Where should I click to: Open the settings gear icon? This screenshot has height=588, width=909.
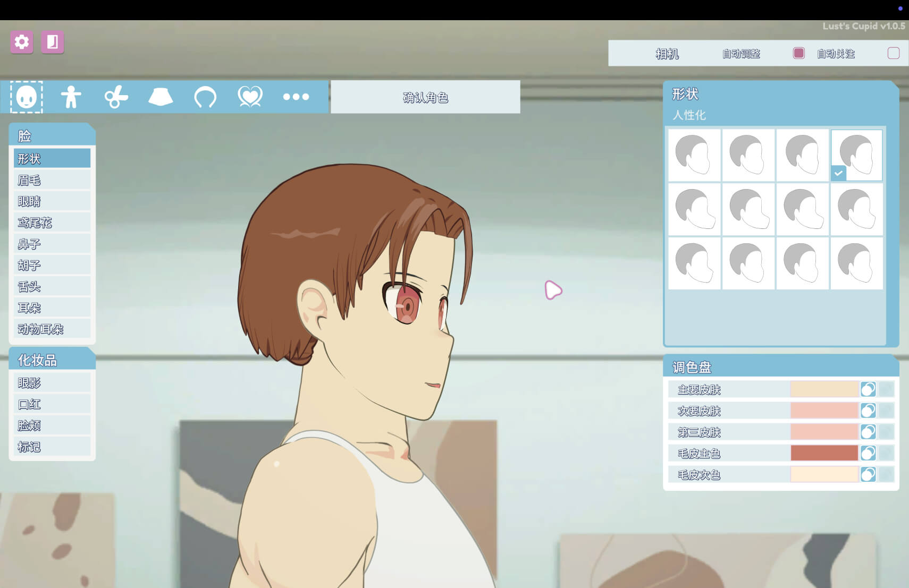pos(22,42)
